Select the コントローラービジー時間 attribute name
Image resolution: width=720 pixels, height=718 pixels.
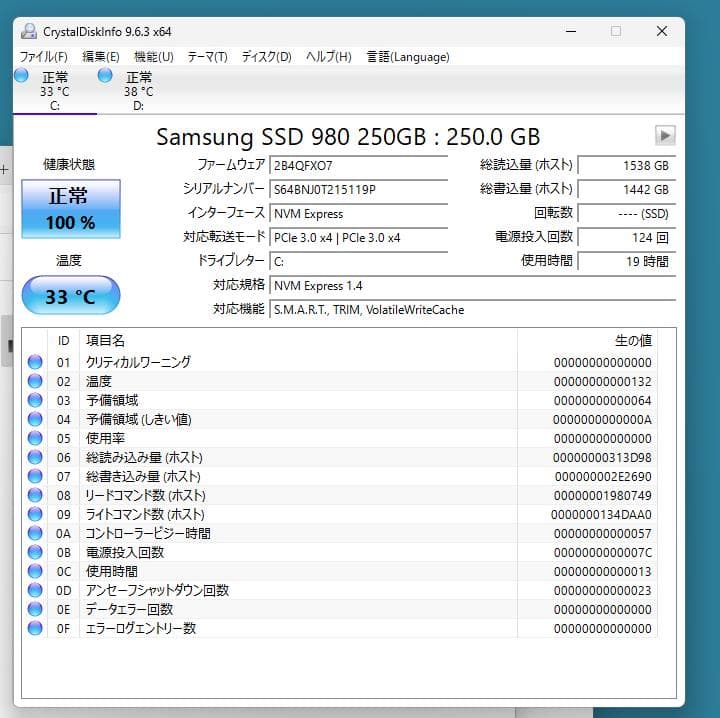148,533
